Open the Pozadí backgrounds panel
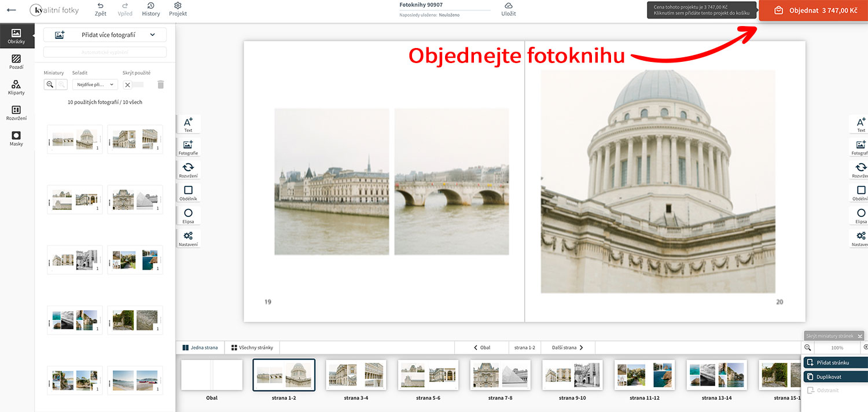Screen dimensions: 868x412 click(16, 61)
